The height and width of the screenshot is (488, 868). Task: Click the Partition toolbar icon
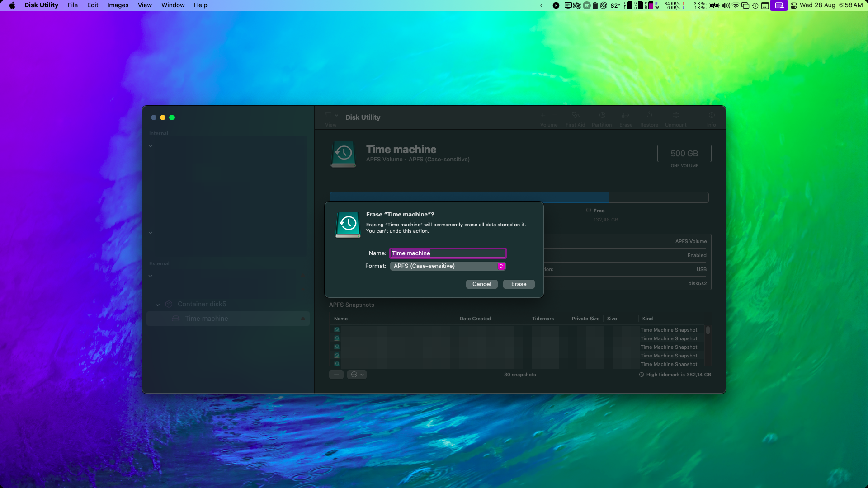pos(602,115)
